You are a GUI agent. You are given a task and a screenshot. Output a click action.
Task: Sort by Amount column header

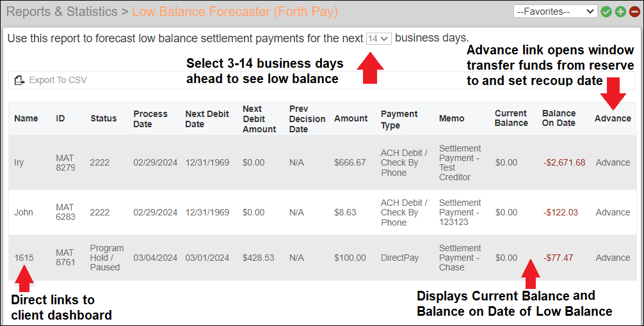(351, 118)
